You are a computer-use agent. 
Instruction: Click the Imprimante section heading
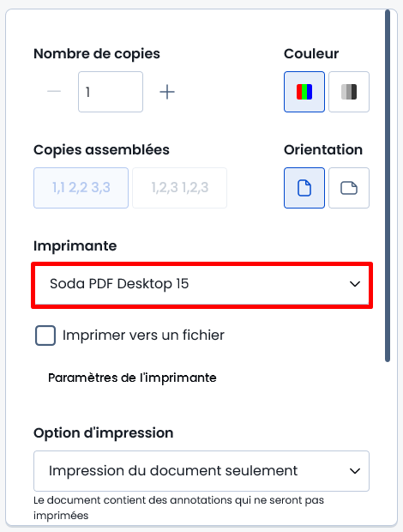pyautogui.click(x=75, y=245)
